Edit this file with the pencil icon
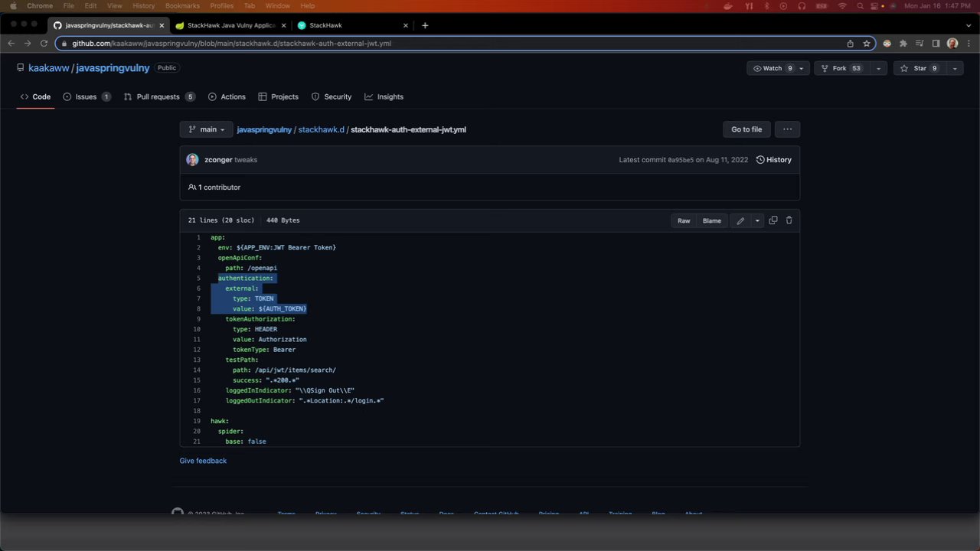This screenshot has width=980, height=551. point(740,220)
